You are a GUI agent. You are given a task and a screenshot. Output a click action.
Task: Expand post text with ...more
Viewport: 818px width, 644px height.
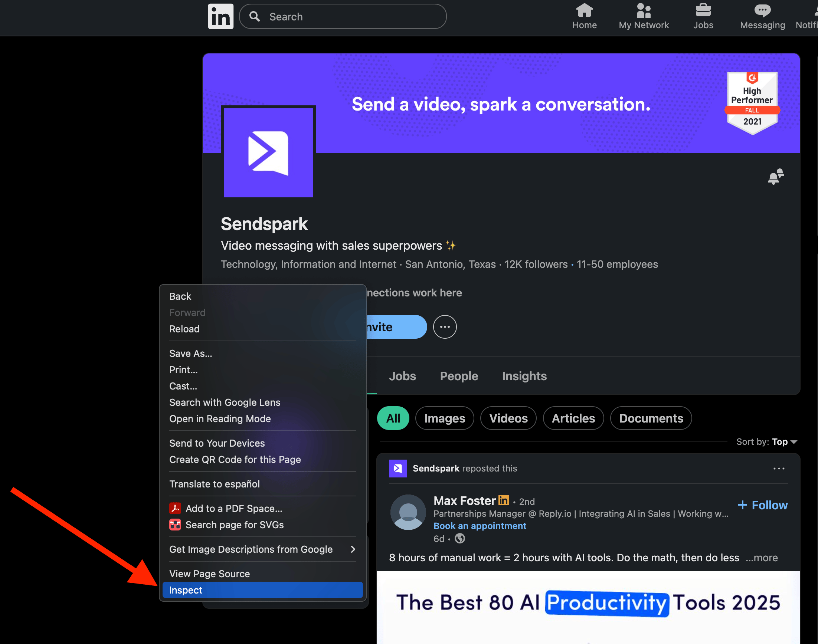762,558
